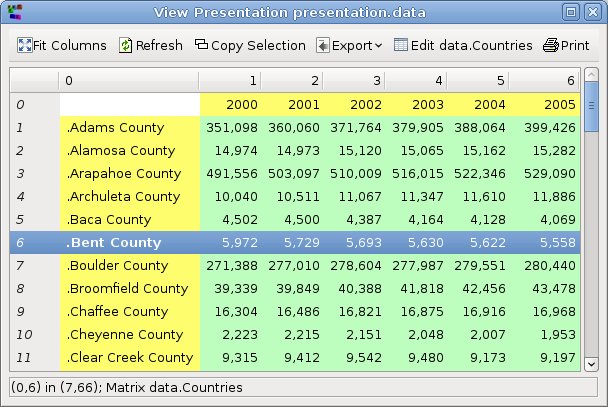Close the View Presentation window
The width and height of the screenshot is (608, 407).
pyautogui.click(x=593, y=12)
